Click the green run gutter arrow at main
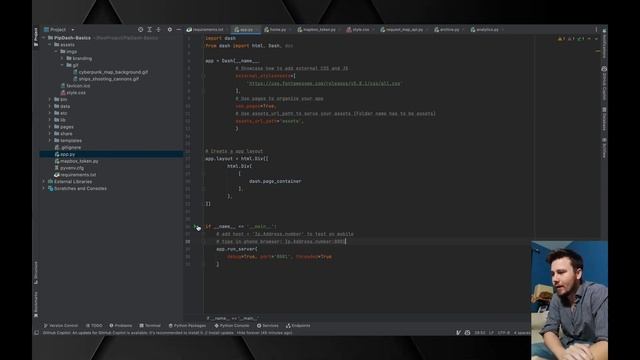The width and height of the screenshot is (640, 360). [x=196, y=226]
